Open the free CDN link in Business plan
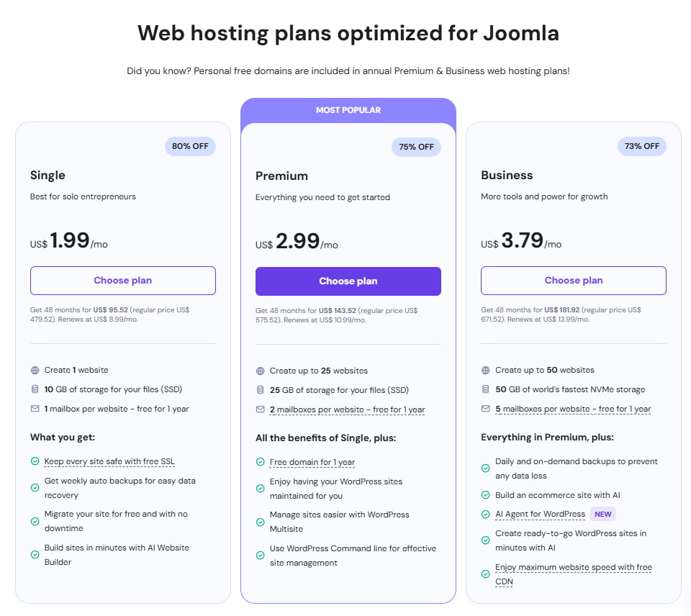This screenshot has height=616, width=691. pyautogui.click(x=574, y=567)
